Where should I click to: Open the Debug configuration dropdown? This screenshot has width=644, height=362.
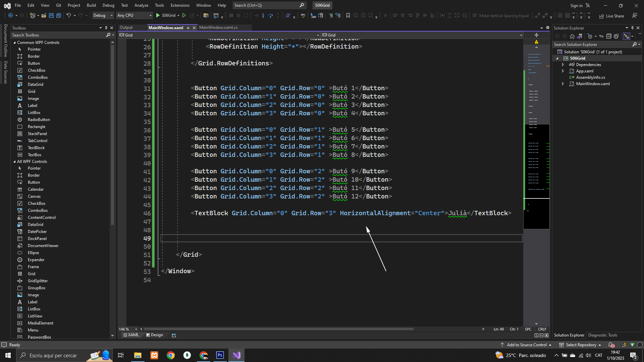103,15
